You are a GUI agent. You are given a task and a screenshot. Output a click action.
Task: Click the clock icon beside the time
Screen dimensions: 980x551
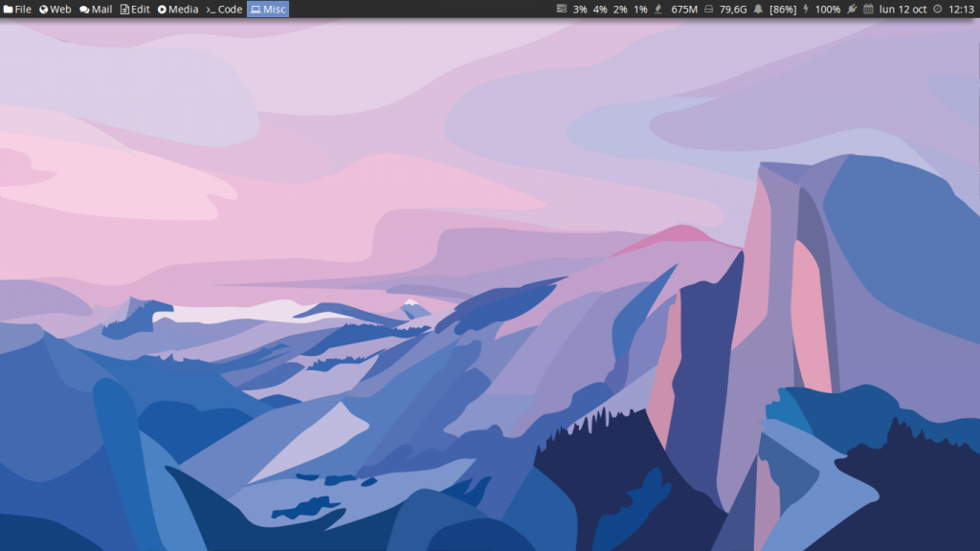(x=937, y=10)
